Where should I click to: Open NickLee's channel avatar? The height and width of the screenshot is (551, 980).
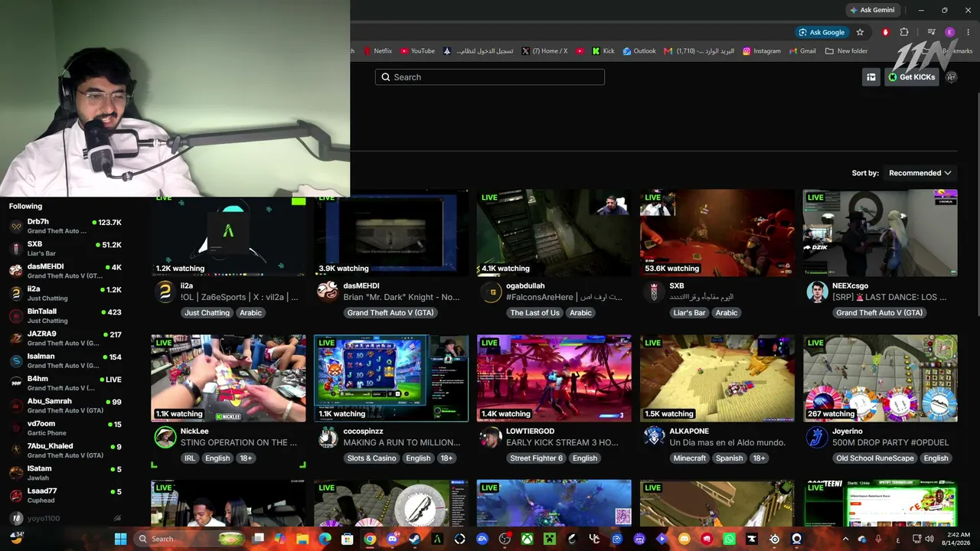(x=165, y=437)
